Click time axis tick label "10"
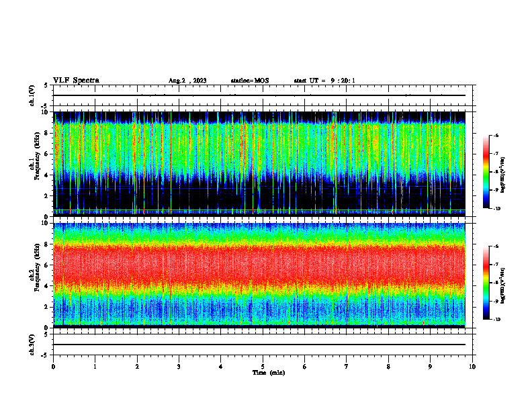Image resolution: width=532 pixels, height=411 pixels. click(472, 367)
